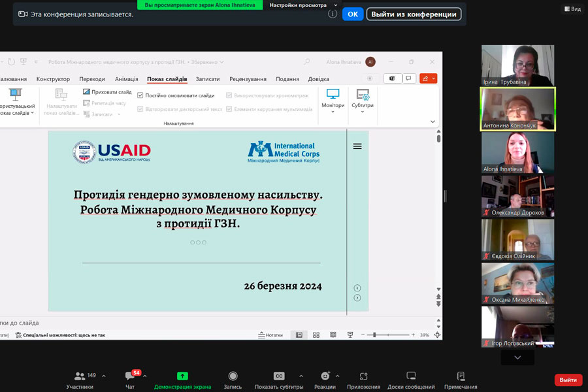Expand Записати dropdown arrow in ribbon
The height and width of the screenshot is (392, 588).
click(x=119, y=114)
